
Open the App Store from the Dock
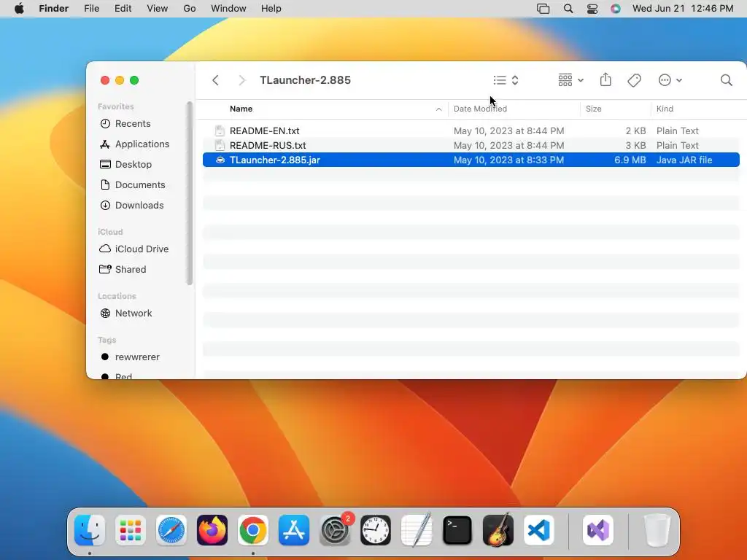(x=294, y=530)
